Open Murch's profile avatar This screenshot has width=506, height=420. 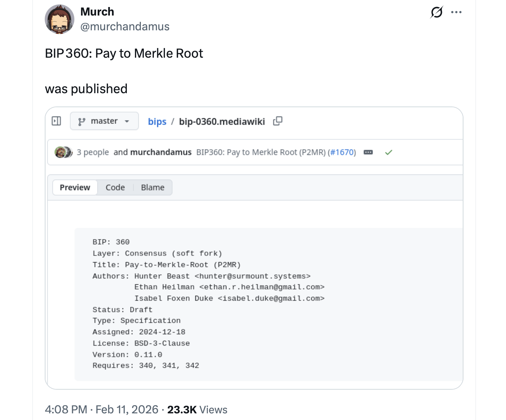[x=60, y=19]
